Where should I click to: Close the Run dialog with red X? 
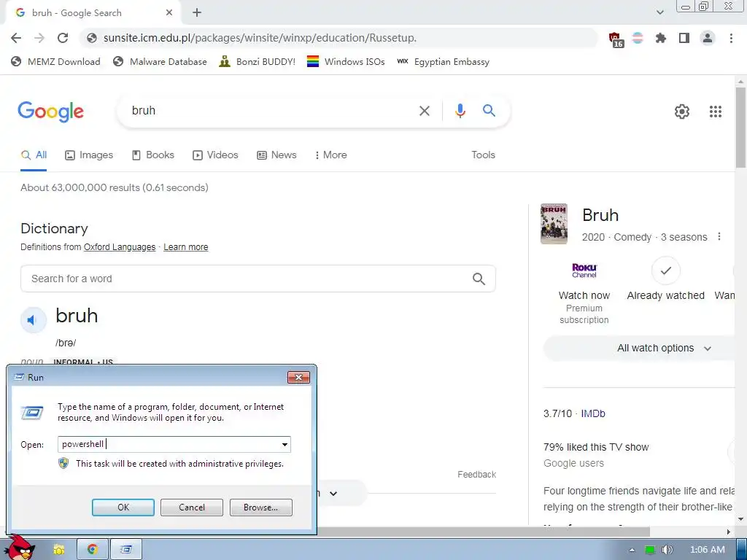[298, 377]
